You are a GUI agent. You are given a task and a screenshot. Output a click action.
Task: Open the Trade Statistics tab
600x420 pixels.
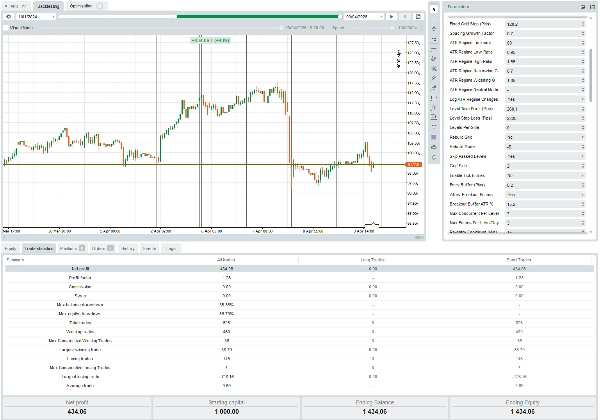pyautogui.click(x=39, y=249)
